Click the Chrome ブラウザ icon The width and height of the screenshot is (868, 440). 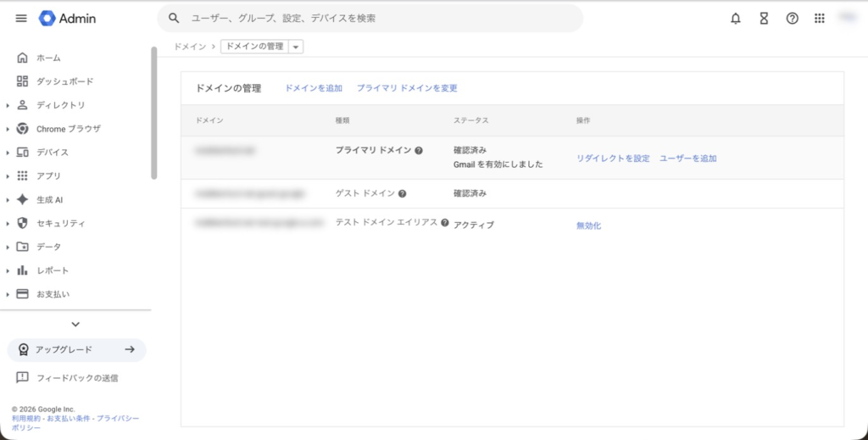point(22,128)
